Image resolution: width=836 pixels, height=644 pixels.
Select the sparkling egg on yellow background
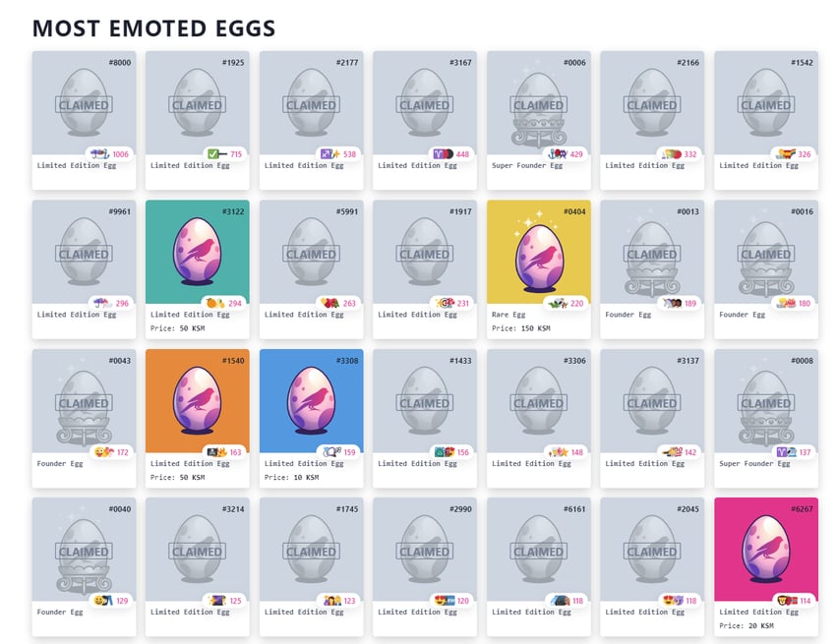[538, 253]
